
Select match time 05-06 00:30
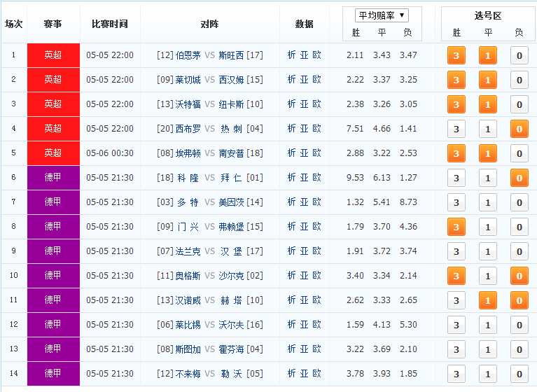click(x=110, y=153)
